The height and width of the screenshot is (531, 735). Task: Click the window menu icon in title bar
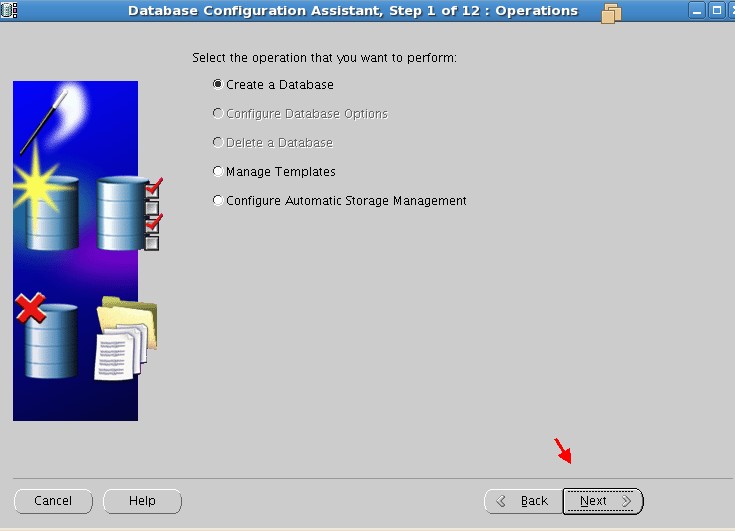coord(8,10)
